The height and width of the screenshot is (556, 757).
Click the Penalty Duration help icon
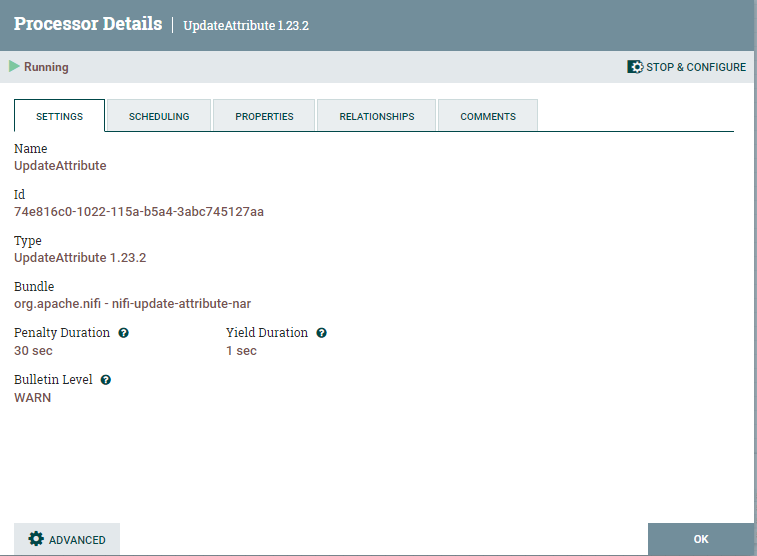(124, 333)
